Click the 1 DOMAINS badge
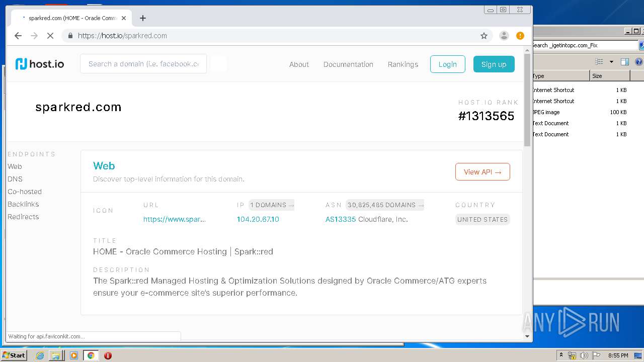 pyautogui.click(x=272, y=205)
